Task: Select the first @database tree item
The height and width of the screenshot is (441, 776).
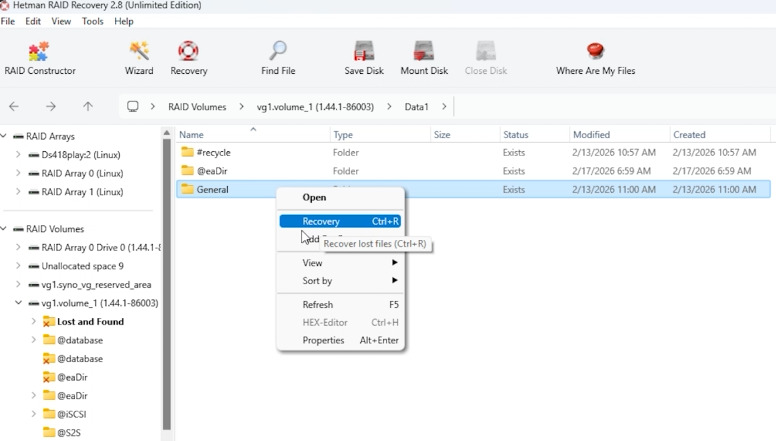Action: pyautogui.click(x=80, y=340)
